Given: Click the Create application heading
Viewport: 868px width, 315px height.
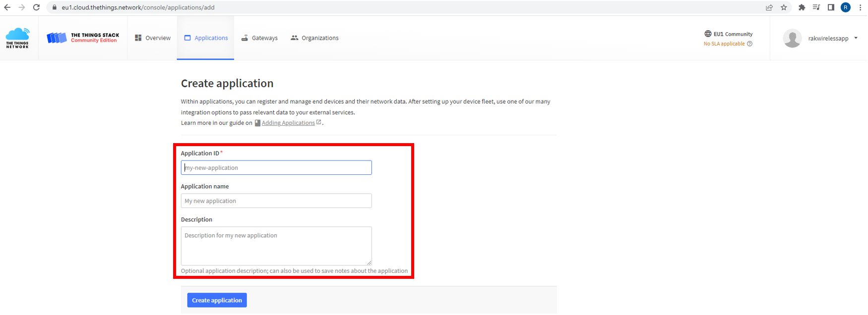Looking at the screenshot, I should click(227, 83).
